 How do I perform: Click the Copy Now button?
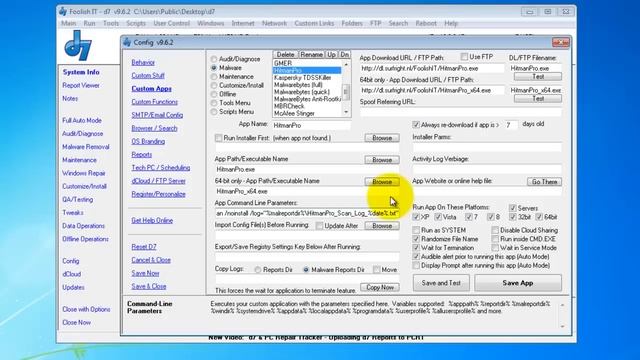[380, 287]
